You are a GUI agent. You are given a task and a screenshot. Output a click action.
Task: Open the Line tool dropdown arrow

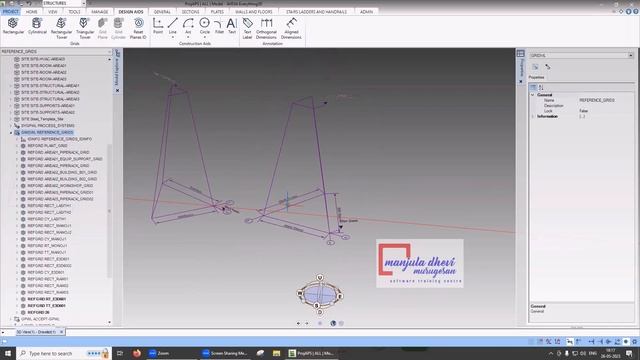click(173, 38)
